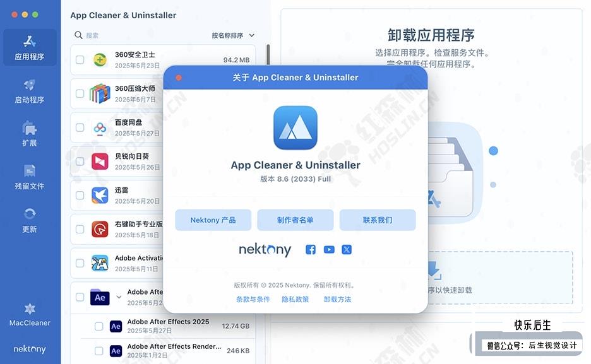Open the 按名称排序 sort dropdown
The image size is (591, 364).
tap(233, 35)
